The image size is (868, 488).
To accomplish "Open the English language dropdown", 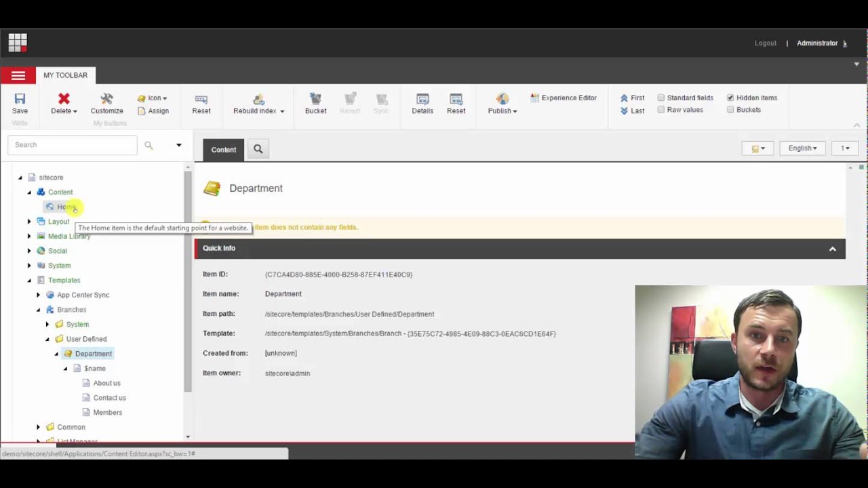I will point(802,148).
